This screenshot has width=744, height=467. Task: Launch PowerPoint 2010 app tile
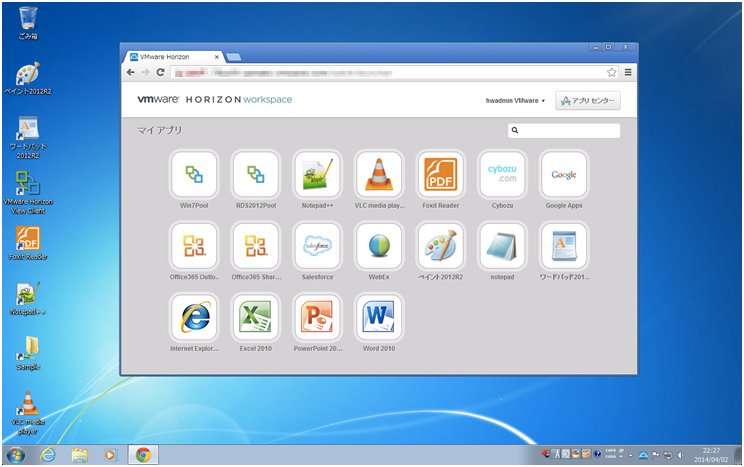click(317, 317)
